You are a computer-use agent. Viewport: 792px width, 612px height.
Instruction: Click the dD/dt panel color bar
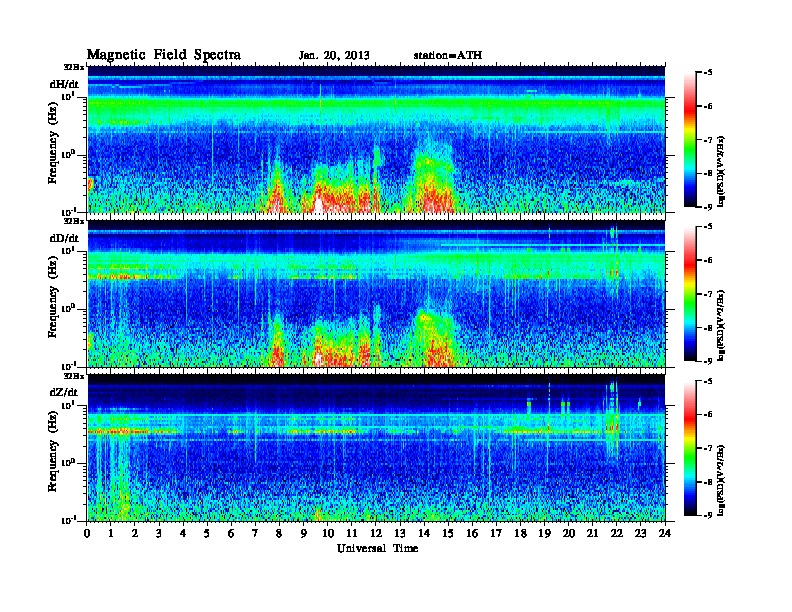coord(690,294)
